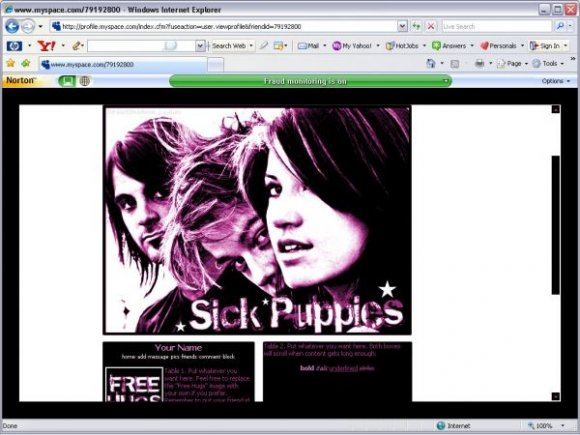This screenshot has width=580, height=435.
Task: Open the recent pages dropdown beside Forward
Action: (40, 27)
